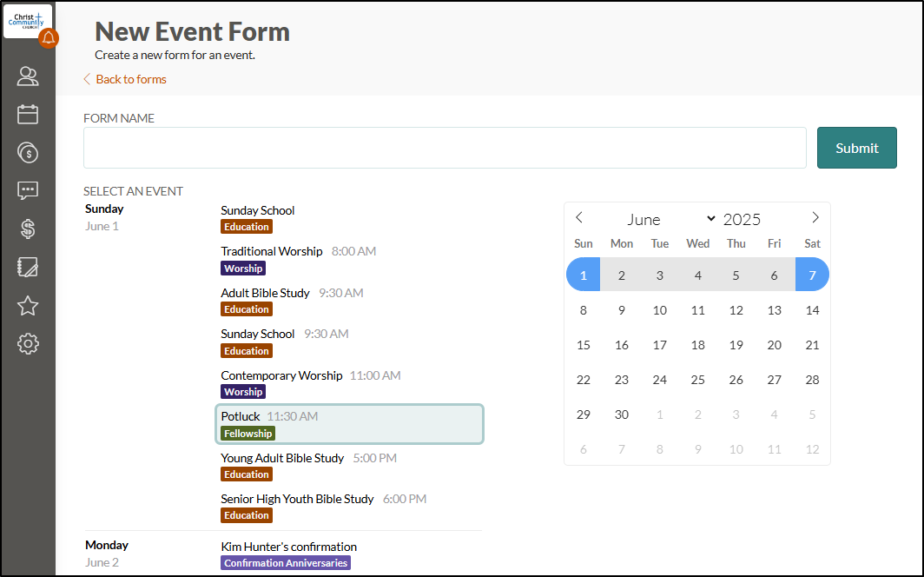
Task: Open the People icon in sidebar
Action: coord(28,76)
